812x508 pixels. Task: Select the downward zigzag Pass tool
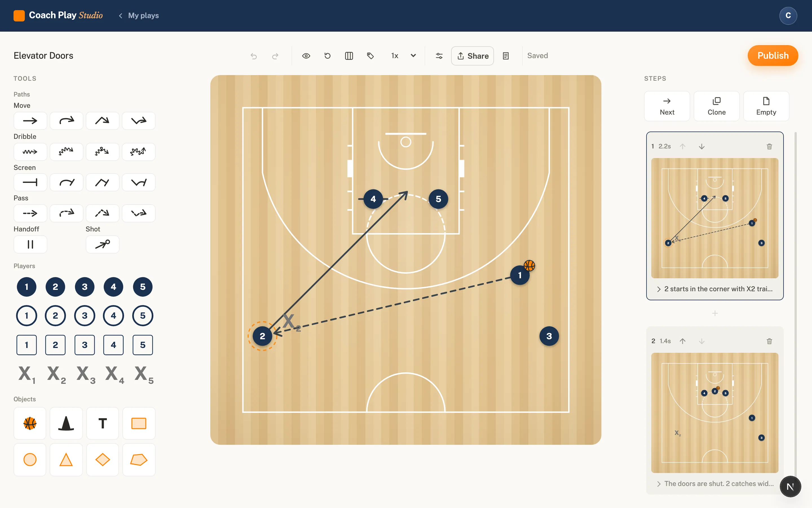pyautogui.click(x=139, y=213)
